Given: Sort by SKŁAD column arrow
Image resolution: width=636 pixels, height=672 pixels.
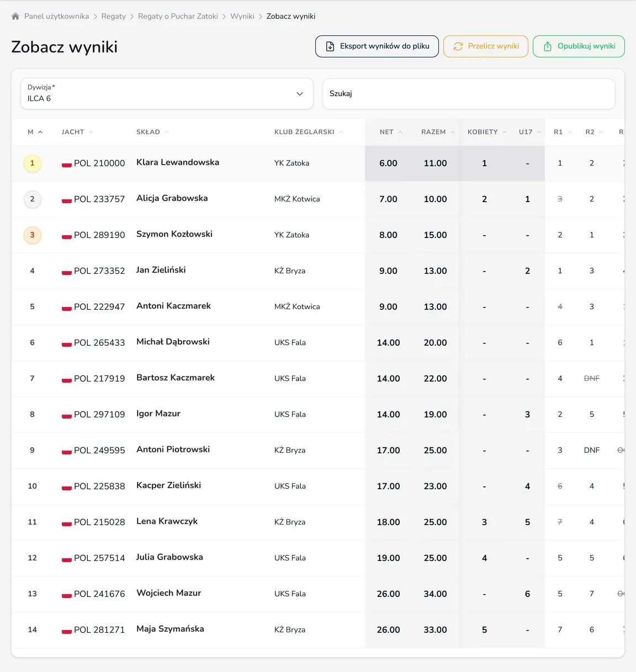Looking at the screenshot, I should click(167, 132).
